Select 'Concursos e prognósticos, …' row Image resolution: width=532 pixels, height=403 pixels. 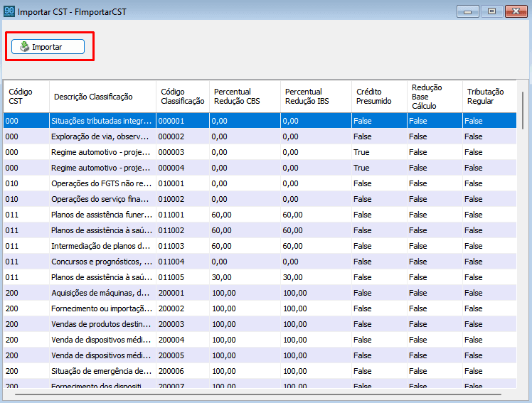coord(260,262)
